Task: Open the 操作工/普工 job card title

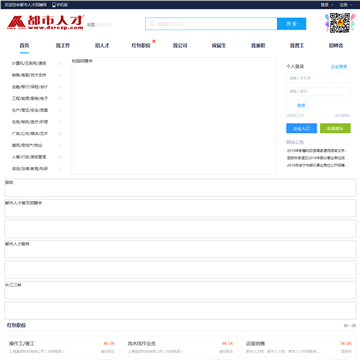Action: pos(22,343)
